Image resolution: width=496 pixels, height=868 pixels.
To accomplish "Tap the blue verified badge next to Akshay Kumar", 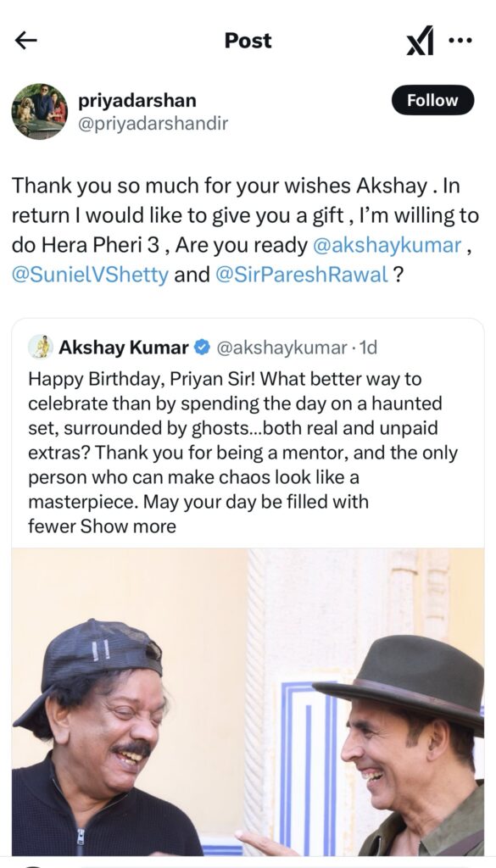I will pos(203,348).
